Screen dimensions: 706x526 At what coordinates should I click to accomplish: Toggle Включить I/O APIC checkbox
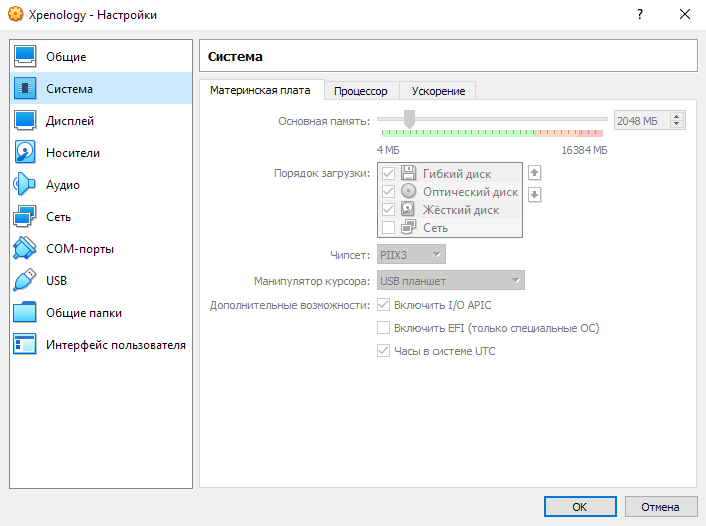(384, 305)
